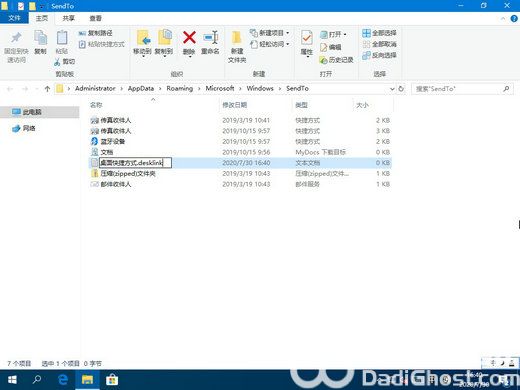Image resolution: width=520 pixels, height=390 pixels.
Task: Click Administrator in the address path
Action: pyautogui.click(x=95, y=88)
